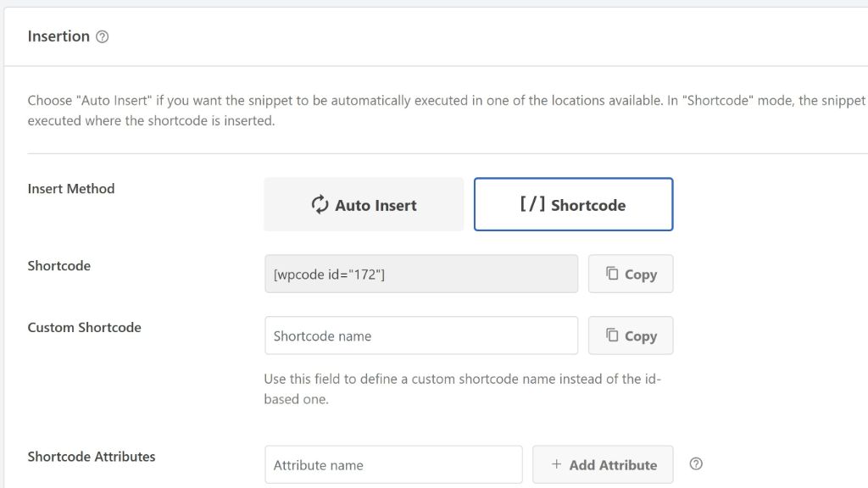Select the Insert Method label
The width and height of the screenshot is (868, 488).
click(x=71, y=188)
